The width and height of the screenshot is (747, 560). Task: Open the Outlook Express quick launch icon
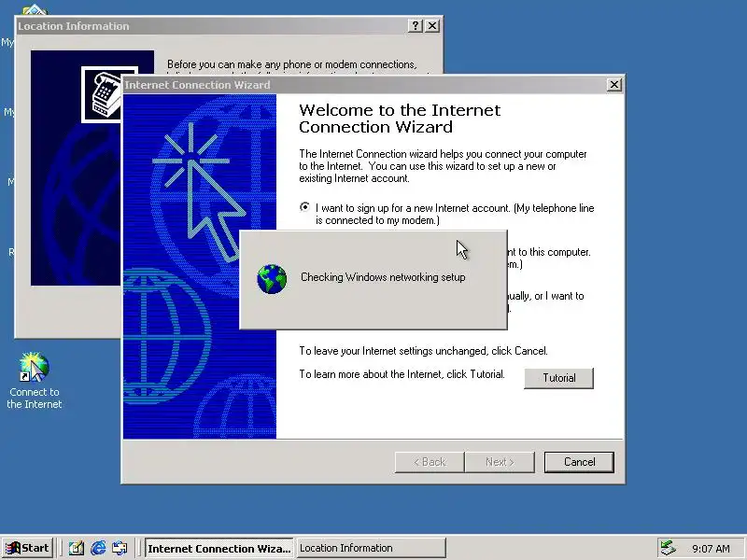point(120,548)
